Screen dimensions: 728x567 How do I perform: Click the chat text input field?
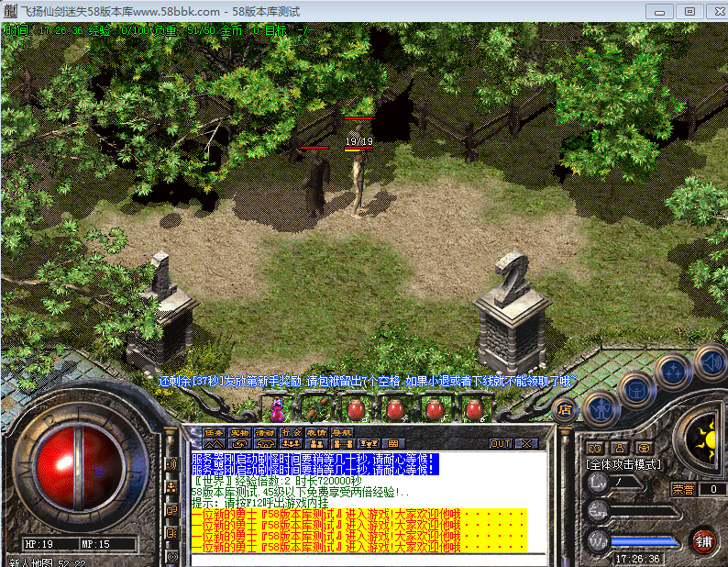[370, 560]
